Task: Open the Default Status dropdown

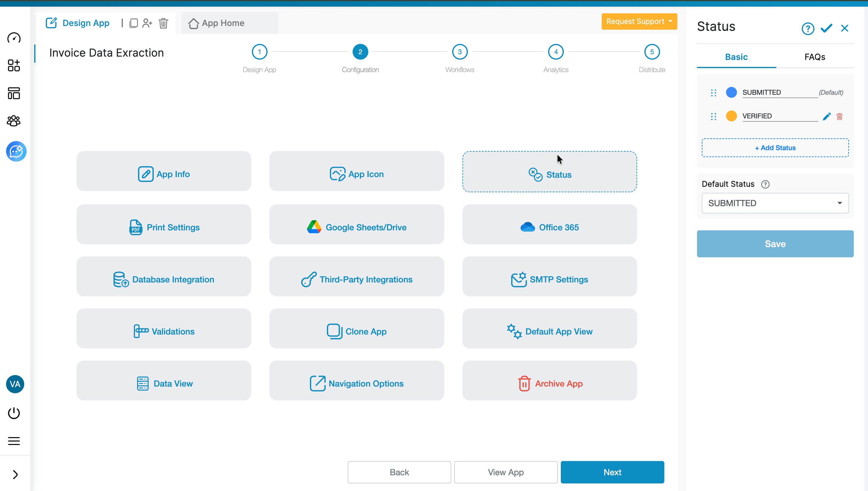Action: pyautogui.click(x=775, y=203)
